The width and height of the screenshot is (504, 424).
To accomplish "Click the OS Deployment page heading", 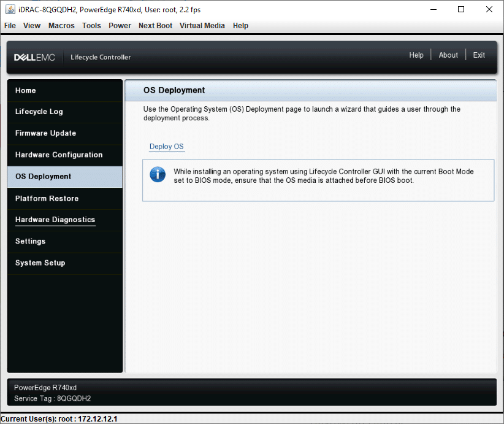I will pos(174,90).
